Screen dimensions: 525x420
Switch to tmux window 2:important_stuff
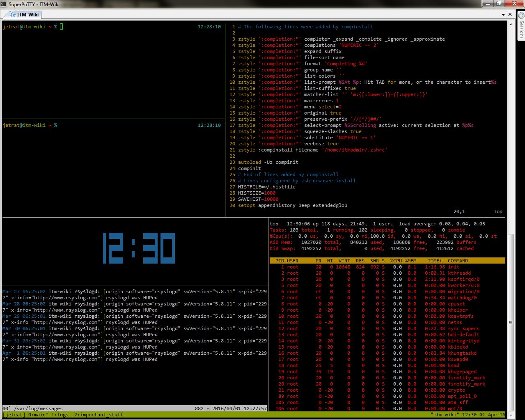tap(100, 415)
